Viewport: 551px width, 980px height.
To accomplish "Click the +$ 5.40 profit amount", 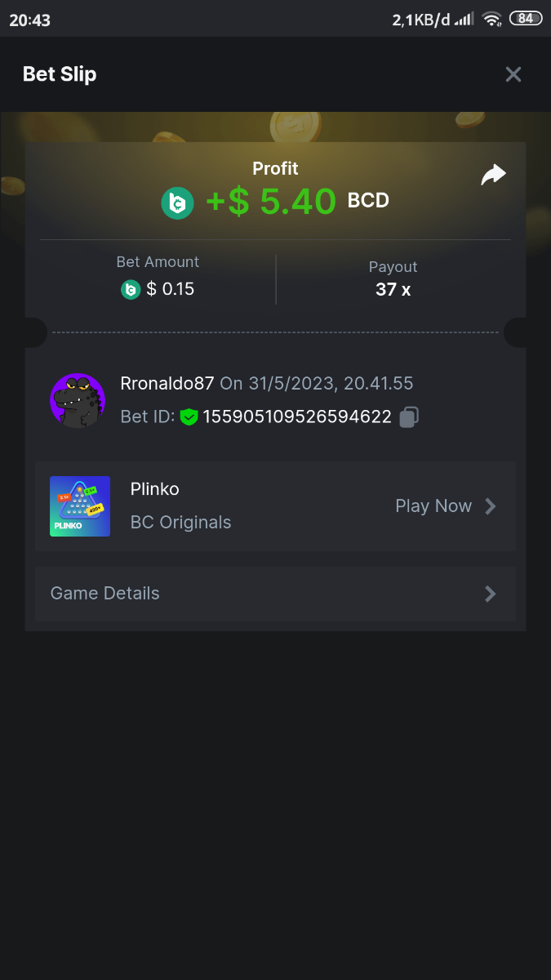I will [271, 202].
